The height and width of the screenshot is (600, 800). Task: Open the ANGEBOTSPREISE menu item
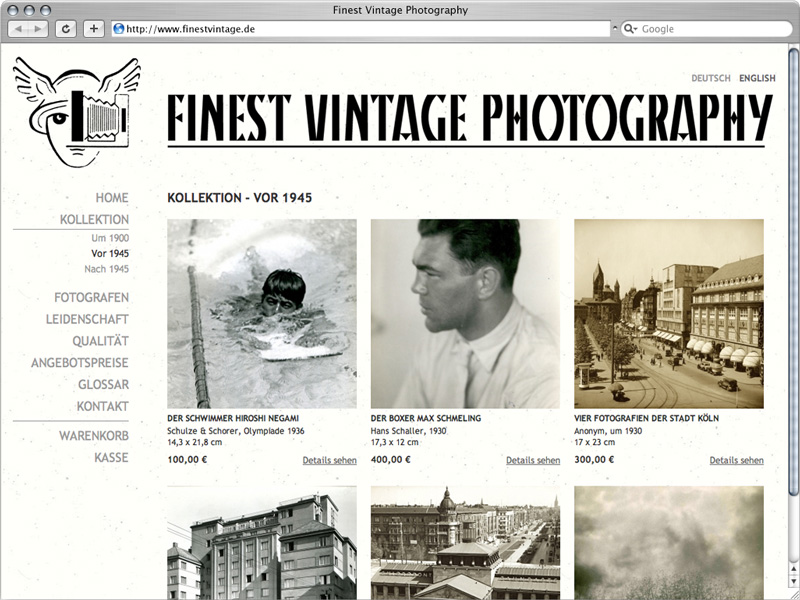80,363
